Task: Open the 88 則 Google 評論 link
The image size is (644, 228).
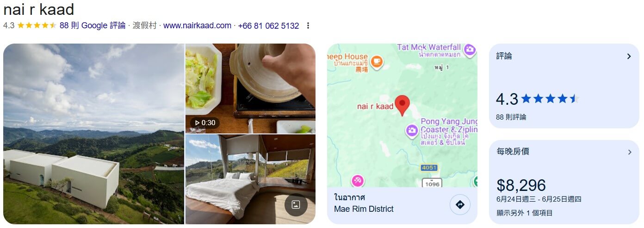Action: (x=93, y=26)
